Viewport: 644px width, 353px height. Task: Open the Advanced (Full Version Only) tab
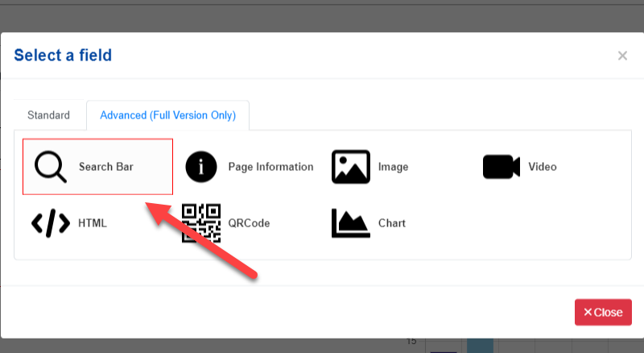pyautogui.click(x=168, y=115)
